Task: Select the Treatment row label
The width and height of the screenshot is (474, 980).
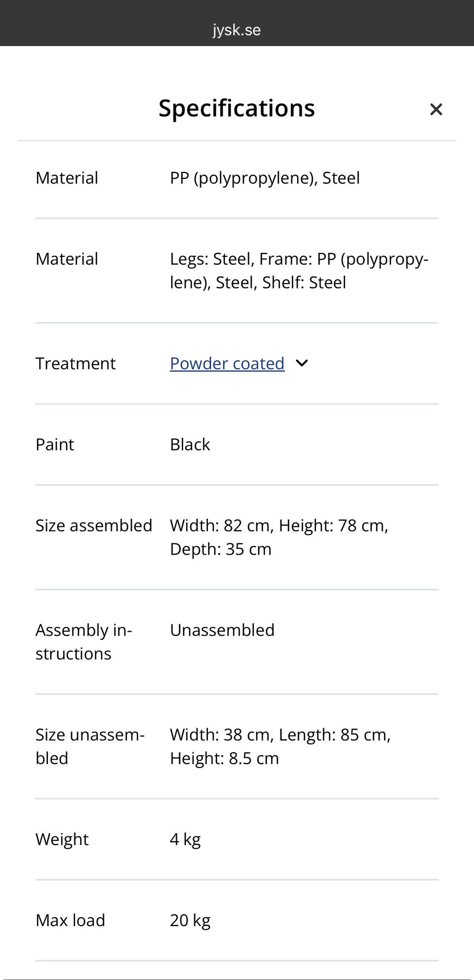Action: [76, 364]
